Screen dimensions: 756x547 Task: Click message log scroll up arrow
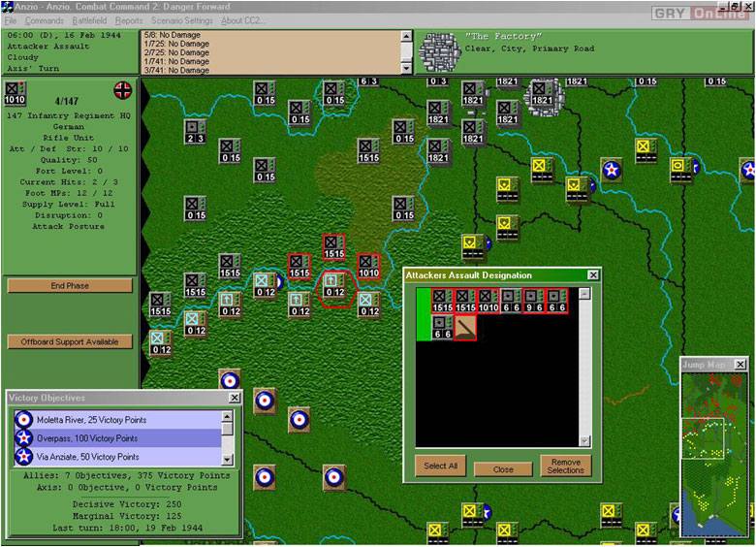(x=406, y=36)
